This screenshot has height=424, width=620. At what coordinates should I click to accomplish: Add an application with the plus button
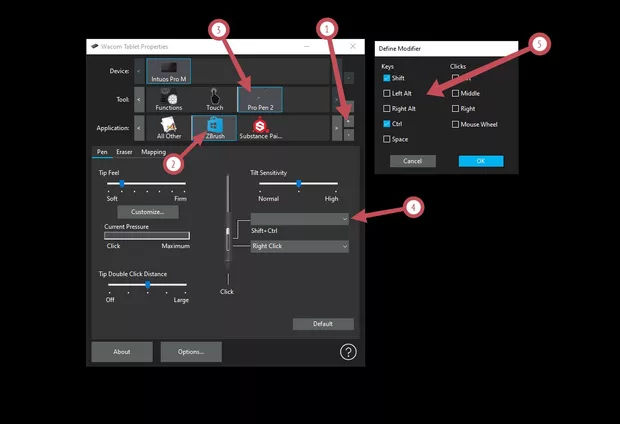click(x=348, y=121)
